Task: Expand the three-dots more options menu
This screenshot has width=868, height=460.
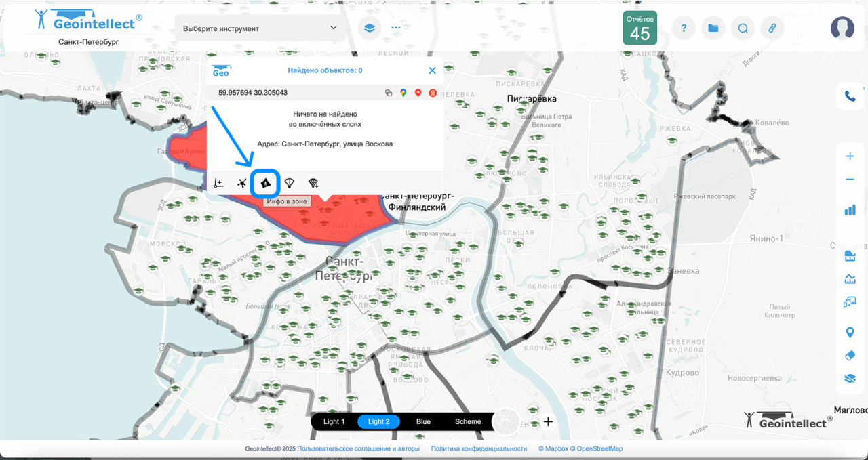Action: coord(396,28)
